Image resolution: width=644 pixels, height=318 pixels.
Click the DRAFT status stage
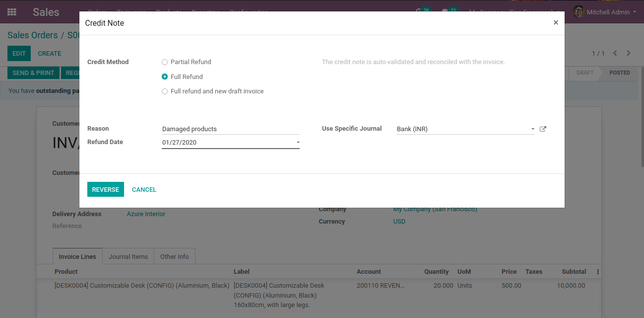585,73
